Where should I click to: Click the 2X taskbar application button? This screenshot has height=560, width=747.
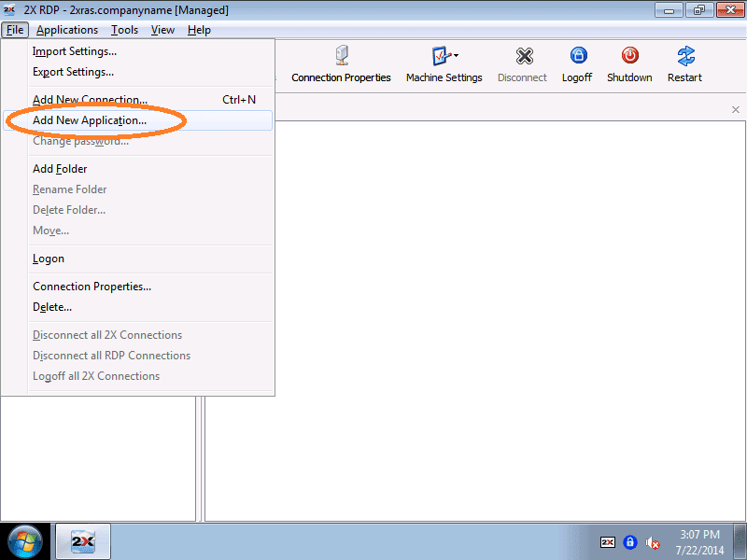(83, 541)
